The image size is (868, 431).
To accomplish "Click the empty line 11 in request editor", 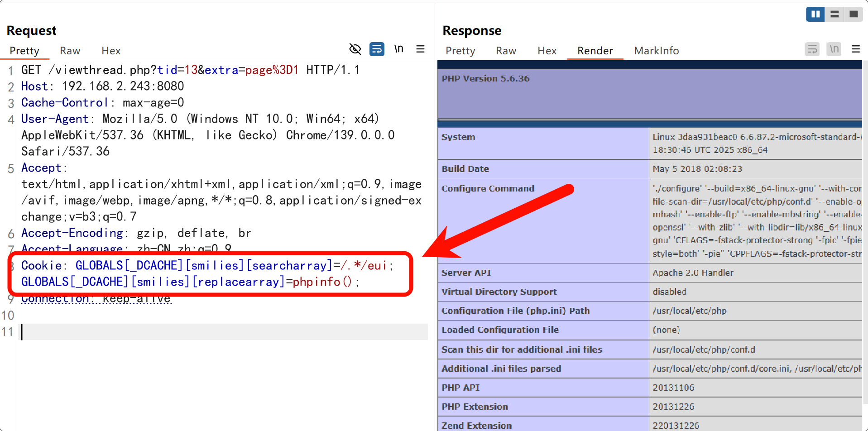I will click(x=222, y=332).
